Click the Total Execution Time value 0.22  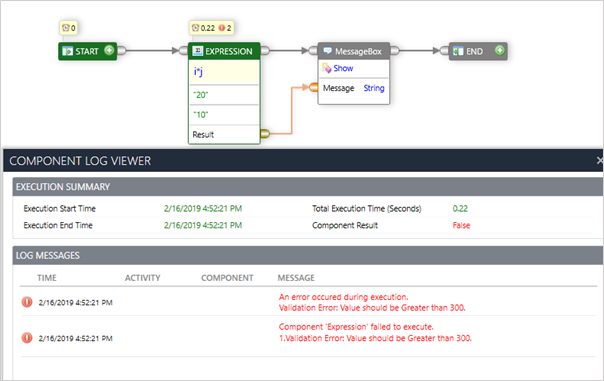click(460, 208)
